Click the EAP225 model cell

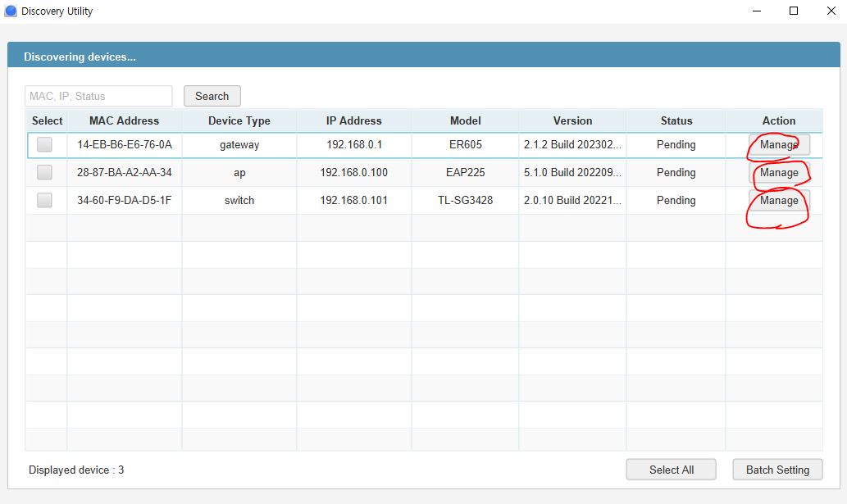tap(465, 173)
